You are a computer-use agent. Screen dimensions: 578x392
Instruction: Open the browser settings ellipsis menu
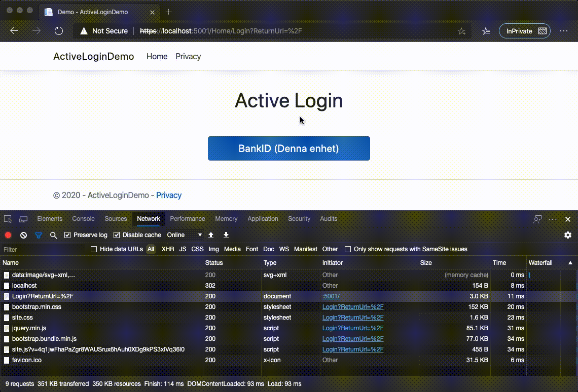[564, 31]
